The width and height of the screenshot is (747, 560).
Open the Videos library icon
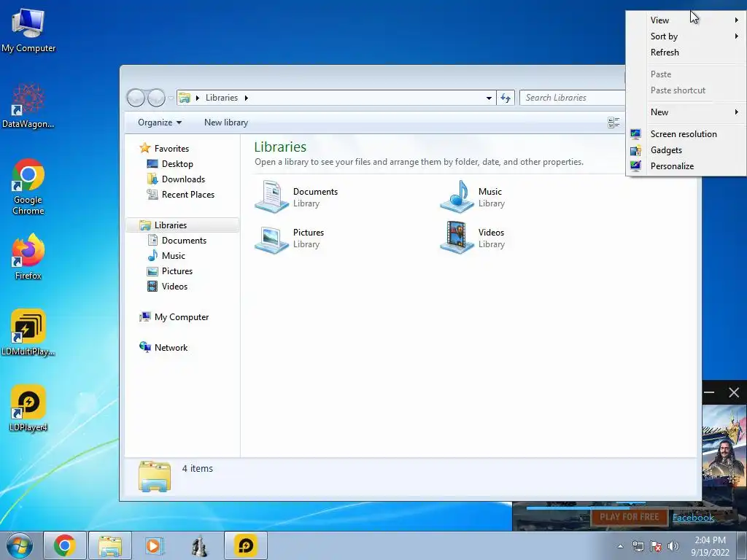[457, 238]
